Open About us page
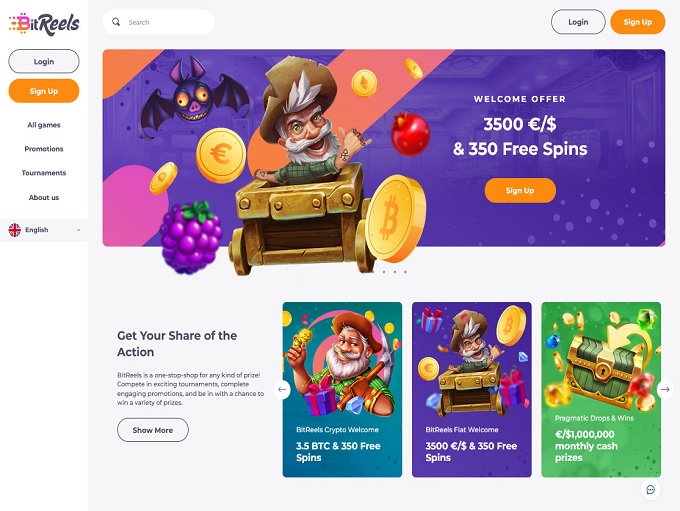Viewport: 680px width, 511px height. (x=44, y=197)
